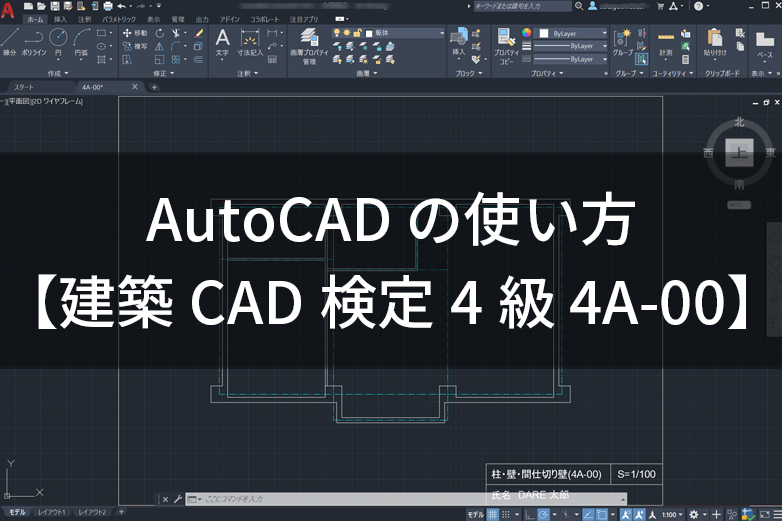Expand the 注釈 (Annotation) panel
Screen dimensions: 782x521
247,73
